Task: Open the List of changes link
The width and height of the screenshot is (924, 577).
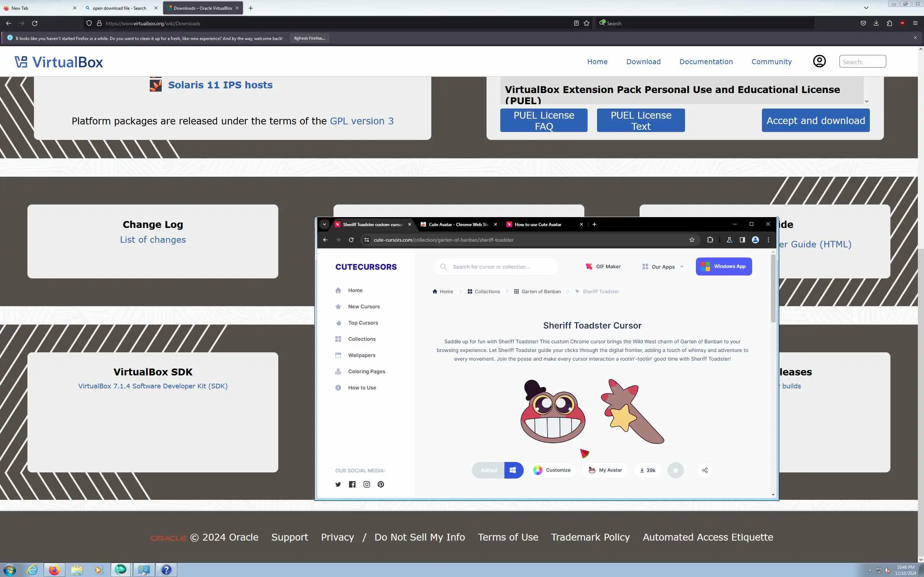Action: tap(153, 240)
